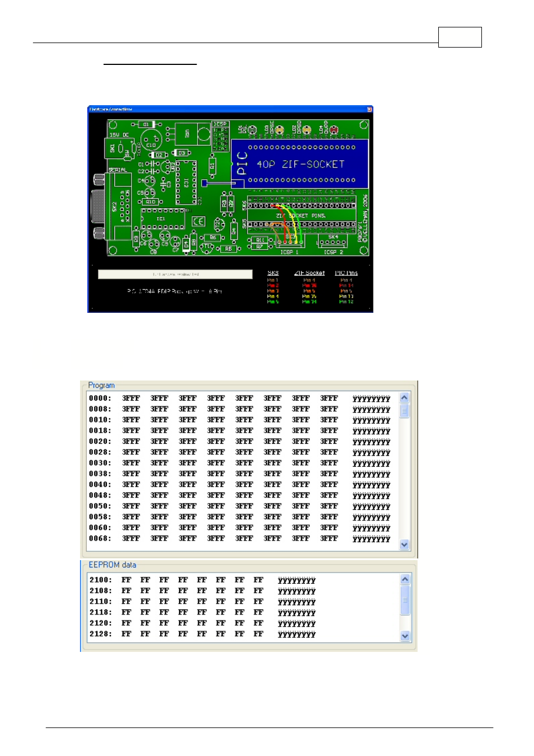Click the ASCII column text of row 2100
Image resolution: width=534 pixels, height=756 pixels.
pos(297,581)
